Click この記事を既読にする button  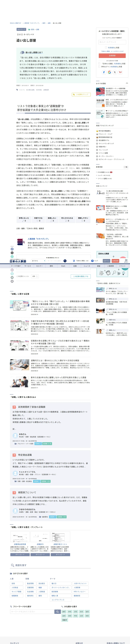(x=81, y=276)
